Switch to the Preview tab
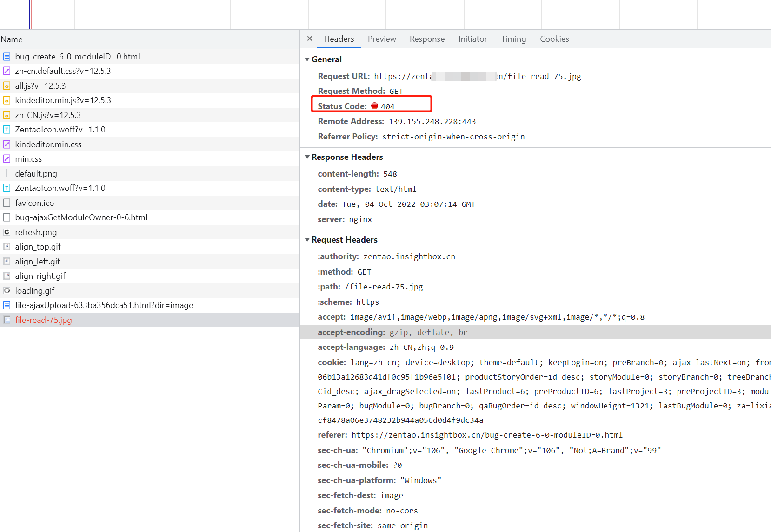This screenshot has height=532, width=771. (x=382, y=39)
